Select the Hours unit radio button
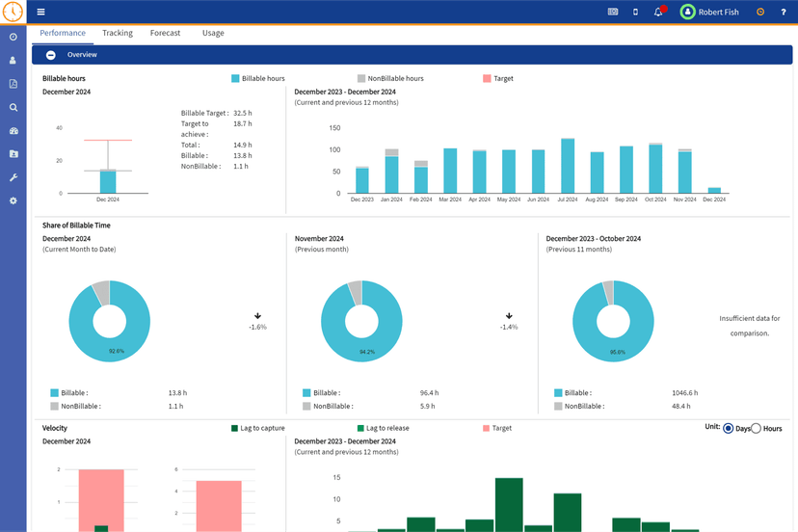 click(x=756, y=428)
